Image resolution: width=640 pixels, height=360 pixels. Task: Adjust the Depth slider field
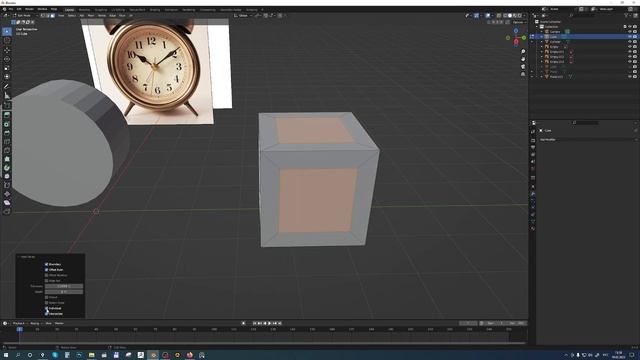[64, 292]
